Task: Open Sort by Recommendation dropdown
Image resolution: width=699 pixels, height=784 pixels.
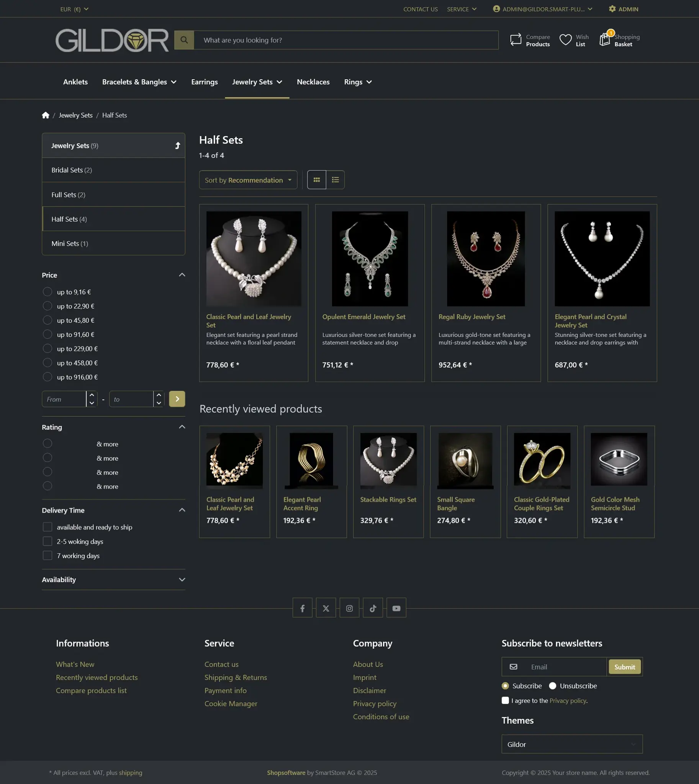Action: pyautogui.click(x=248, y=180)
